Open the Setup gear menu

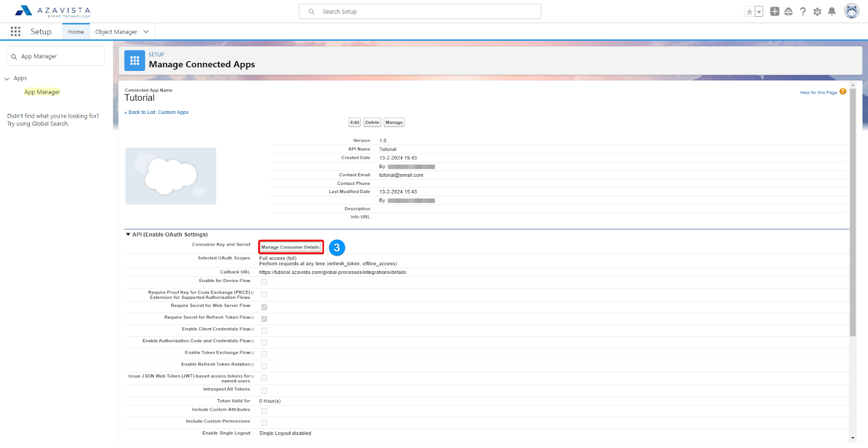[817, 11]
